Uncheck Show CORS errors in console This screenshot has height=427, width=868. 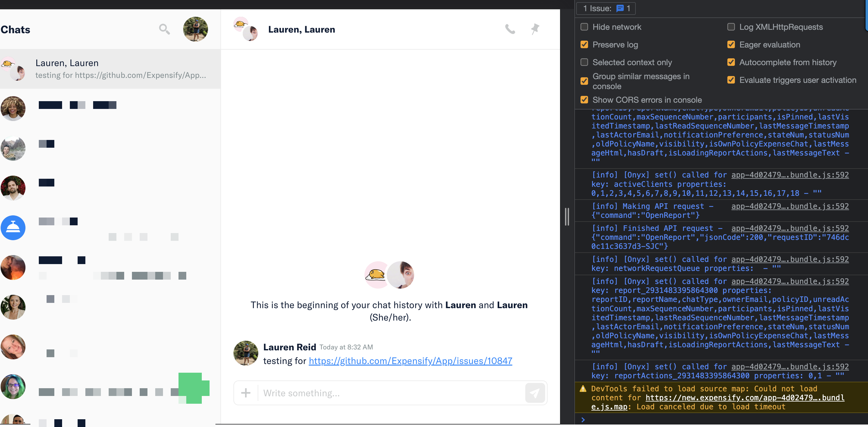[584, 100]
